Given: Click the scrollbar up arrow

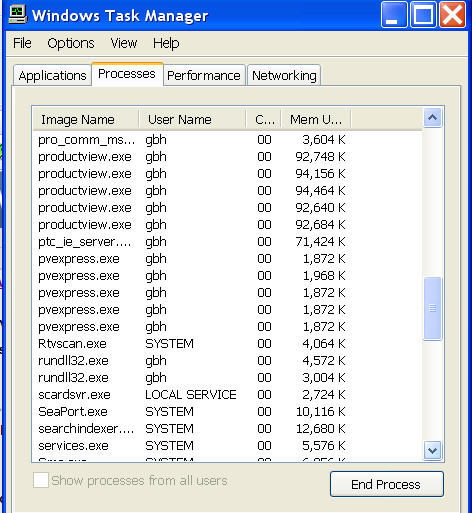Looking at the screenshot, I should coord(433,117).
